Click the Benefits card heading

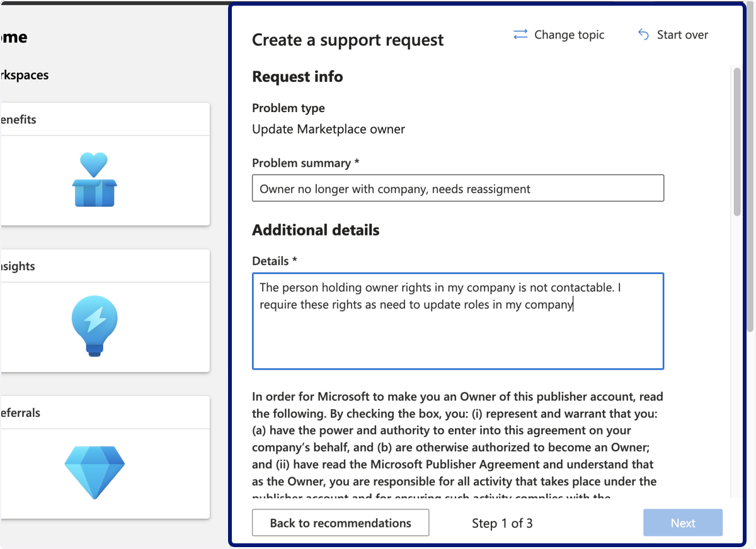18,120
